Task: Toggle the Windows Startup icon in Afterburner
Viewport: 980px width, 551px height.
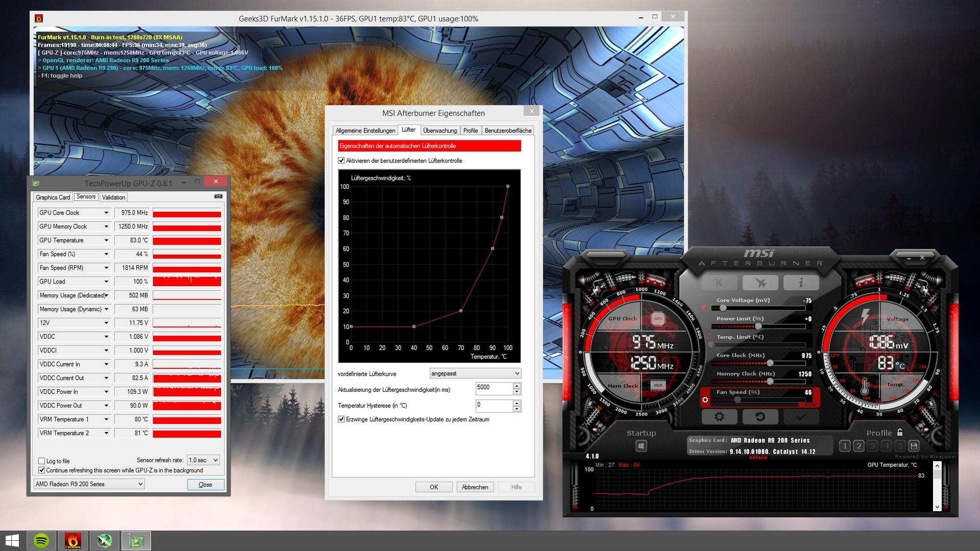Action: click(x=641, y=446)
